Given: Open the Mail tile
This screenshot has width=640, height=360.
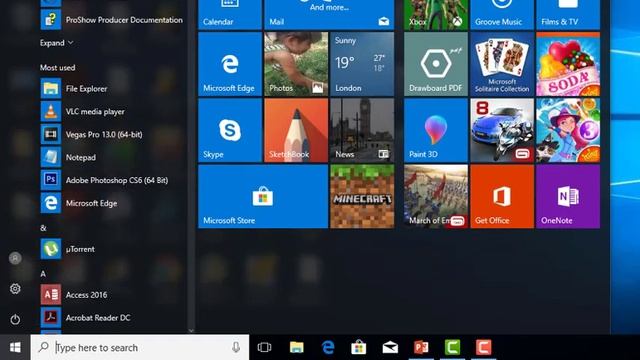Looking at the screenshot, I should click(329, 15).
